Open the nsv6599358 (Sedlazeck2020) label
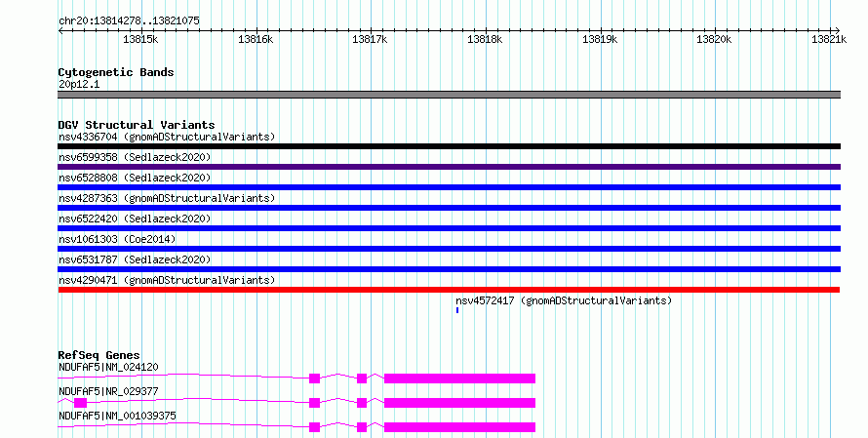Viewport: 868px width, 438px height. pos(135,157)
